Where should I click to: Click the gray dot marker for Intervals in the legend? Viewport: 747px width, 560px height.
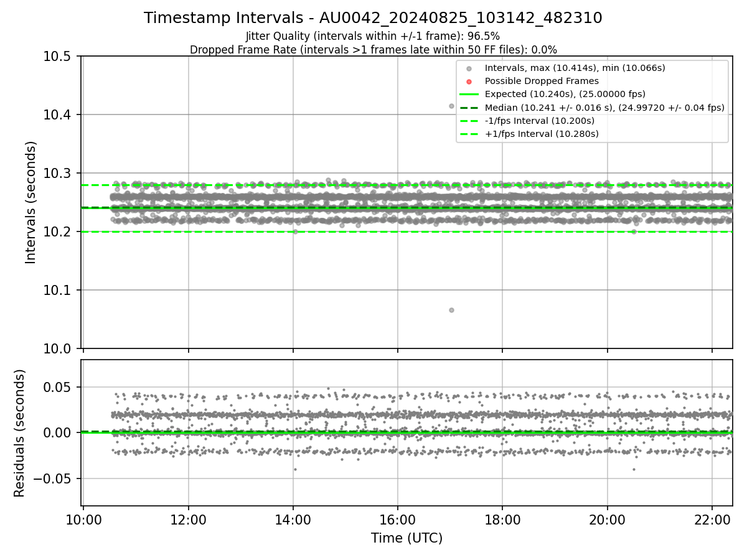pyautogui.click(x=469, y=68)
